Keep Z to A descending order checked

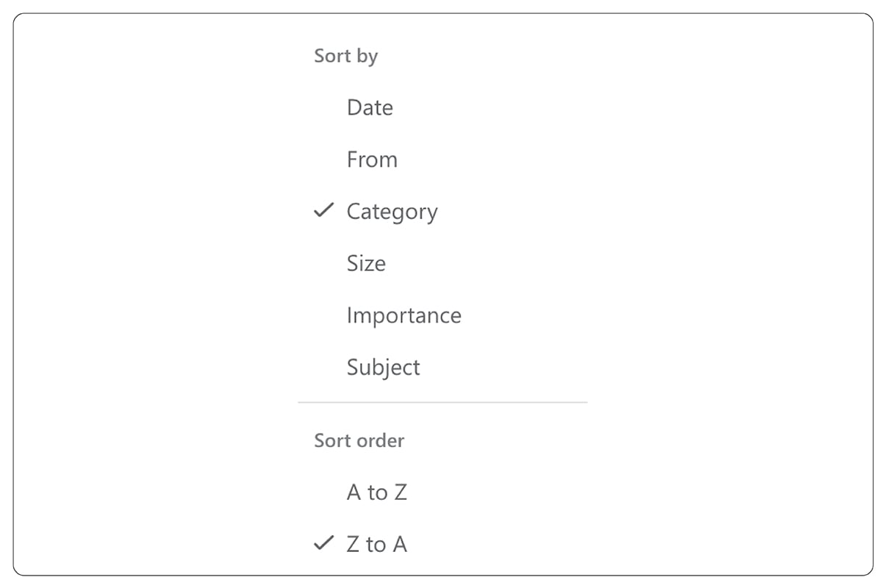coord(376,544)
